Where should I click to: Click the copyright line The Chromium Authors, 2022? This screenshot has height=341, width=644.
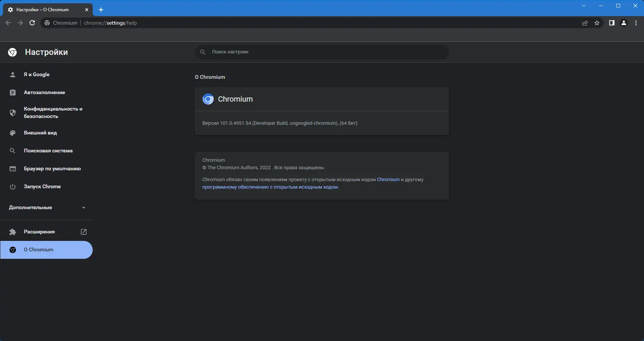(264, 168)
